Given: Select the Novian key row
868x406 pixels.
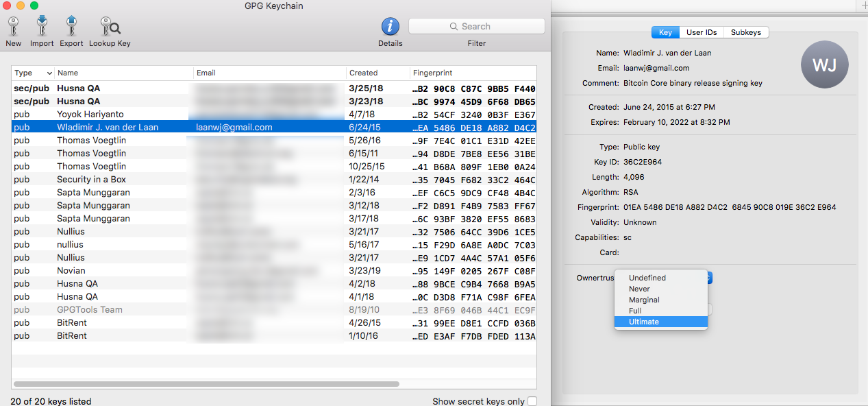Looking at the screenshot, I should click(274, 271).
